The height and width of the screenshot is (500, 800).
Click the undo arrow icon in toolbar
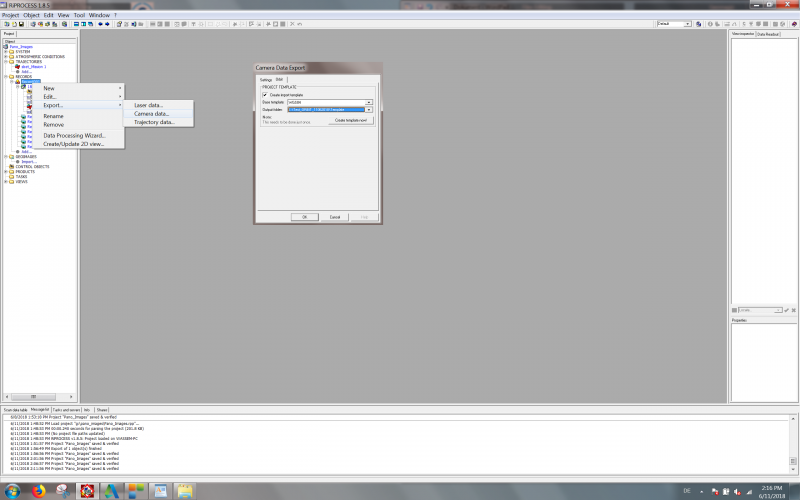[x=299, y=24]
